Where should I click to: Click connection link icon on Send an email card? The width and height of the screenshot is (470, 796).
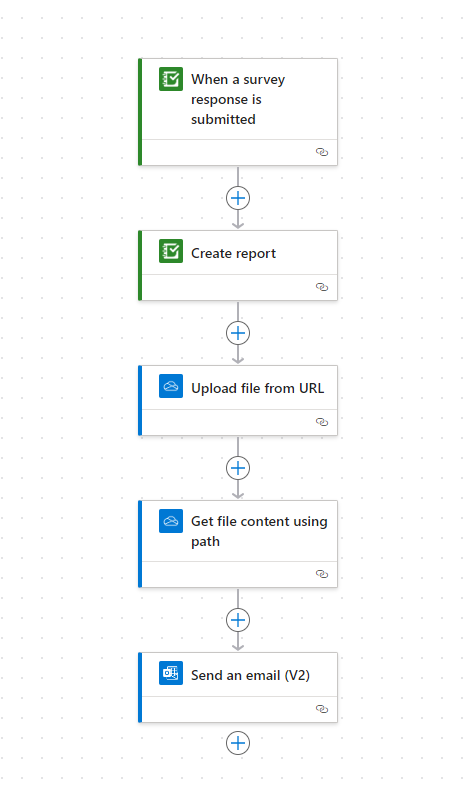[x=322, y=709]
